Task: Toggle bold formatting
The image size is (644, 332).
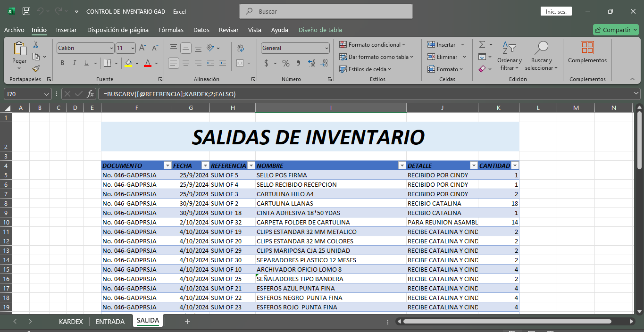Action: [62, 63]
